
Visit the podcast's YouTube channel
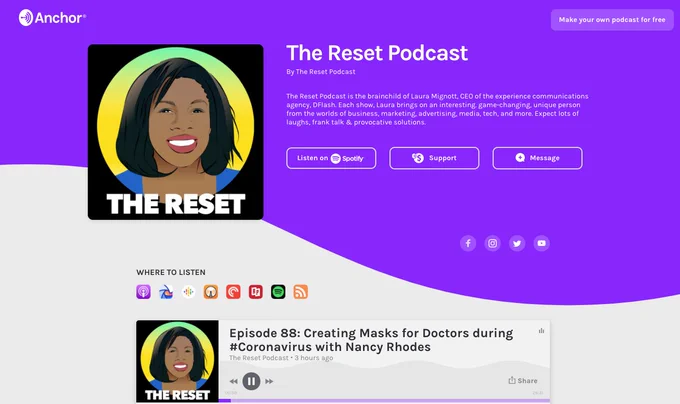[x=542, y=243]
